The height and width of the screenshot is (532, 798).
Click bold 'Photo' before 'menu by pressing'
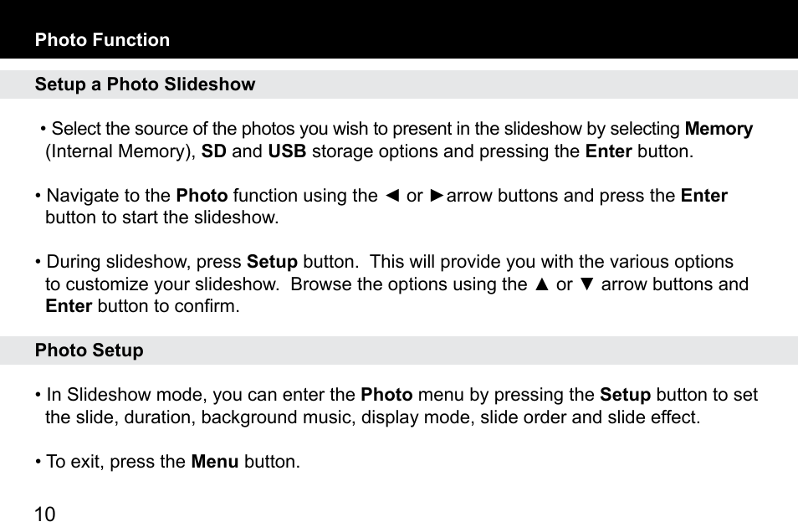386,395
